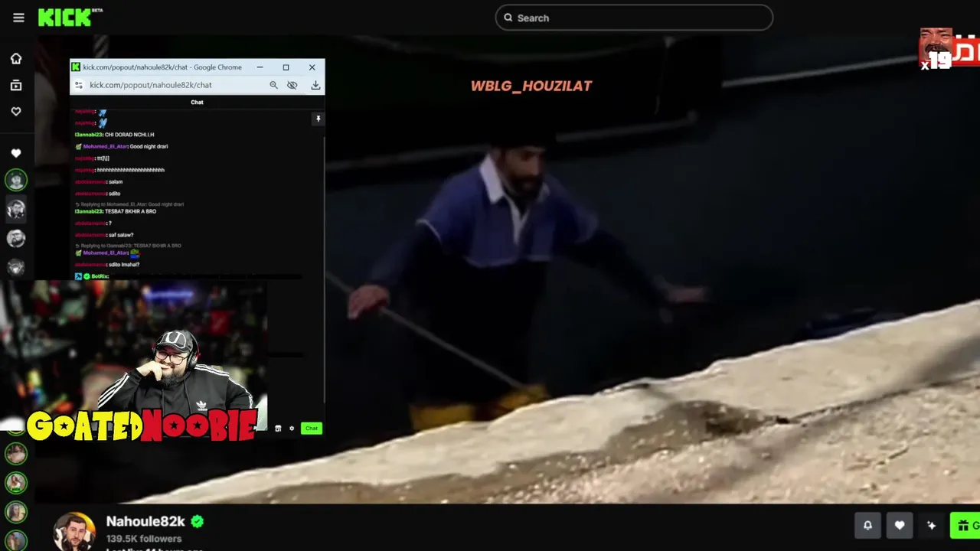
Task: Select the message text "Good night drari"
Action: [149, 146]
